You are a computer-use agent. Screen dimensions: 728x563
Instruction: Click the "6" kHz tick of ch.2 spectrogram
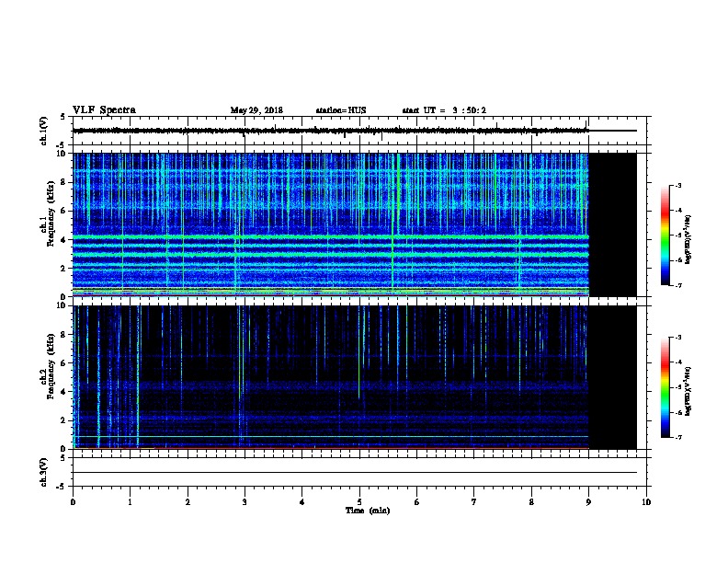(63, 363)
